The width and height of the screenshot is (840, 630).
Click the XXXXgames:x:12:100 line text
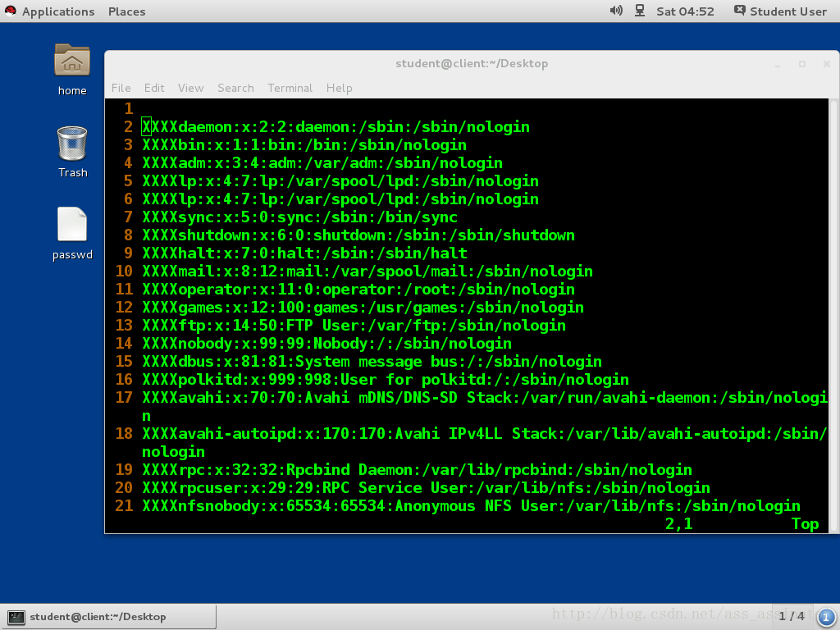(363, 308)
